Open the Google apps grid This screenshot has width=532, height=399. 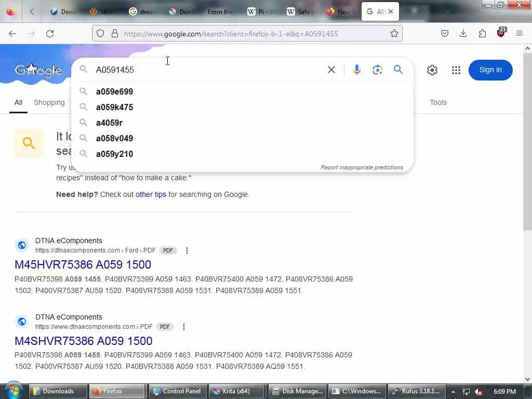coord(456,70)
